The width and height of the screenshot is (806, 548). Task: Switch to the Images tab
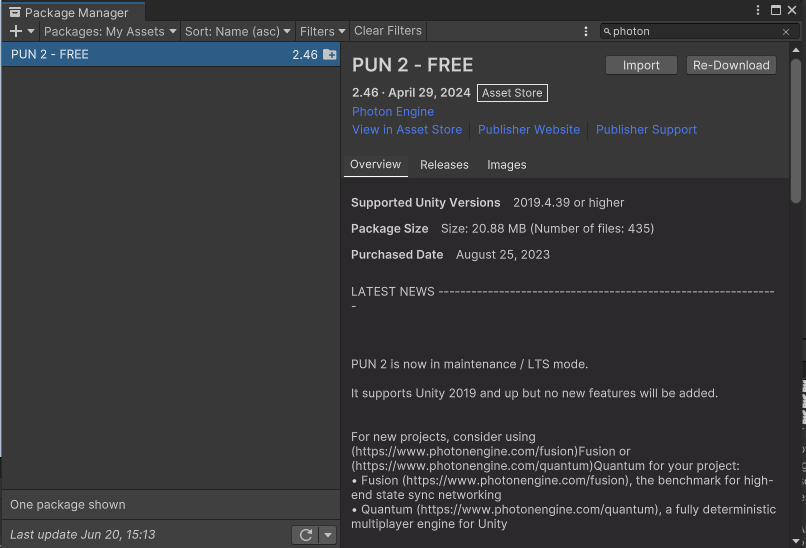click(x=506, y=165)
